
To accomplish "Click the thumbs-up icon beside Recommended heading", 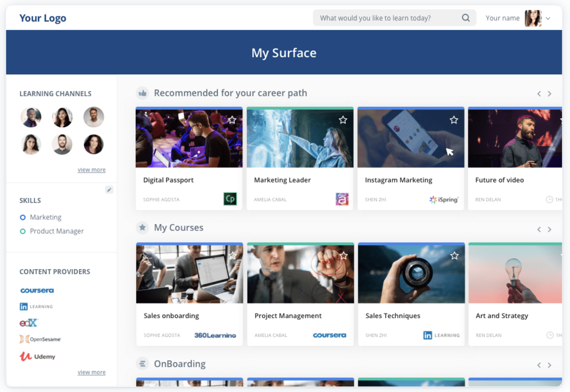I will [x=142, y=93].
